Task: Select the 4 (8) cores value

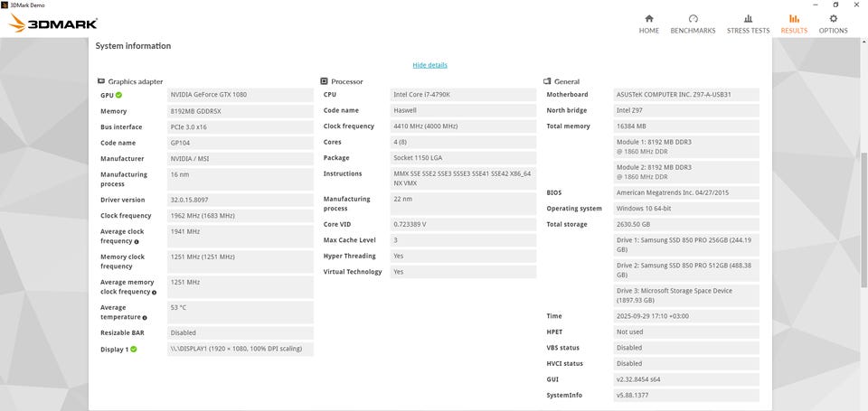Action: [x=463, y=142]
